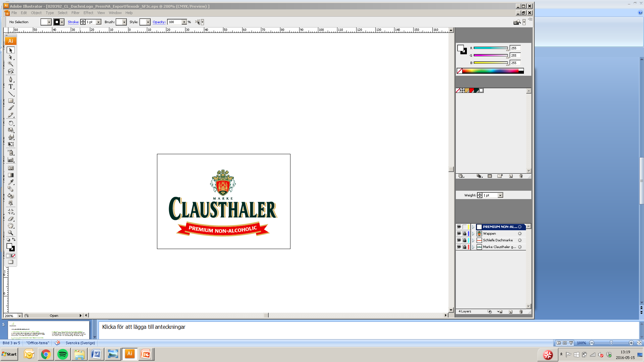644x362 pixels.
Task: Toggle visibility of Schleife Dachmarke layer
Action: tap(459, 240)
